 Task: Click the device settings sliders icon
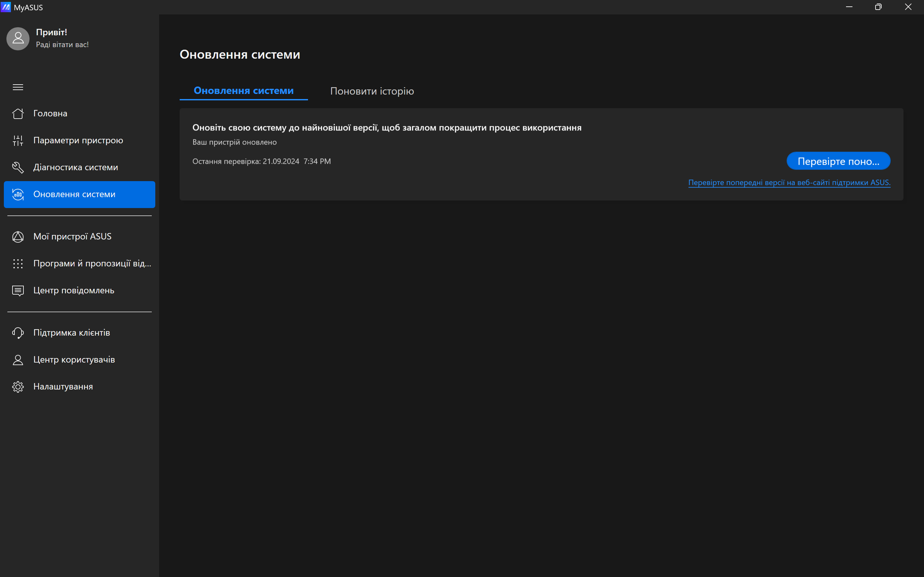pos(18,140)
